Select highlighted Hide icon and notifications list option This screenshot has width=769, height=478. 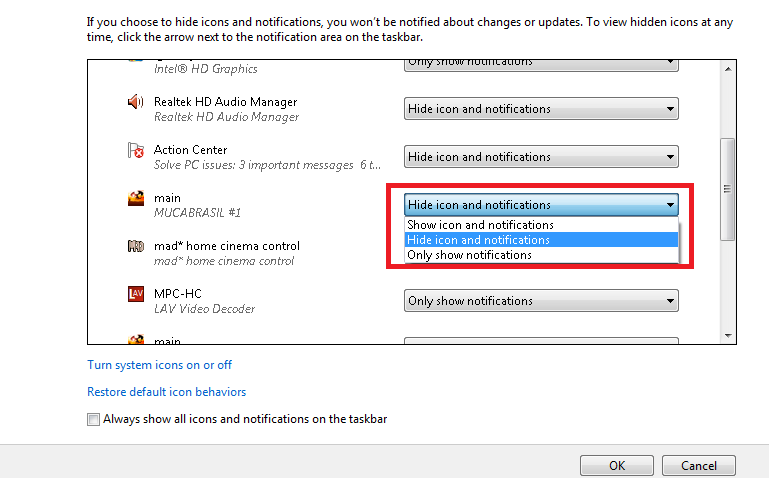[x=480, y=240]
